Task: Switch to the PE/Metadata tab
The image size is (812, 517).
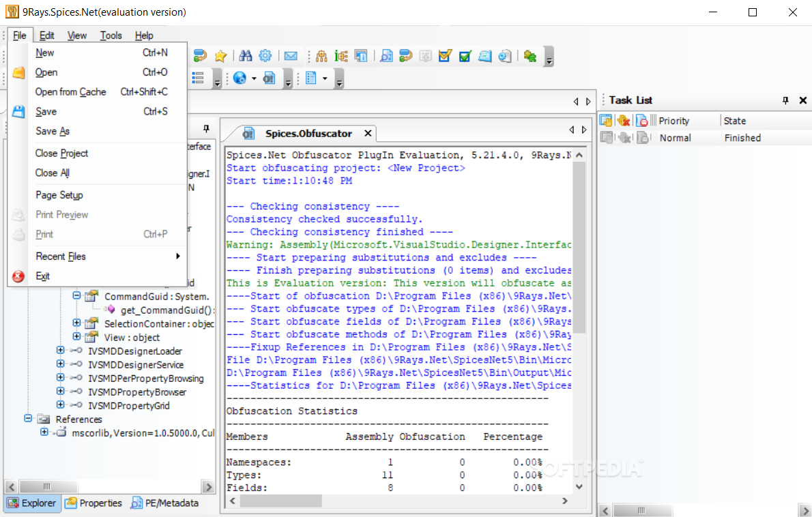Action: 164,503
